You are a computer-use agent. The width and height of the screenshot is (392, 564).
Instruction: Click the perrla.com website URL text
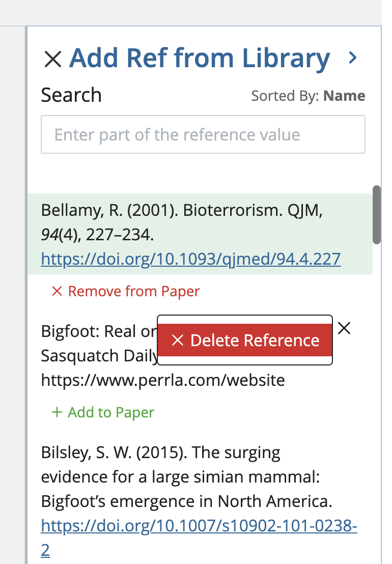click(x=162, y=380)
